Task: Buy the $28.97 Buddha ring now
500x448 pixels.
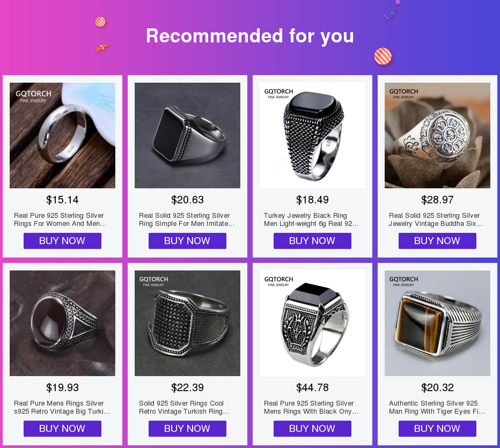Action: 437,241
